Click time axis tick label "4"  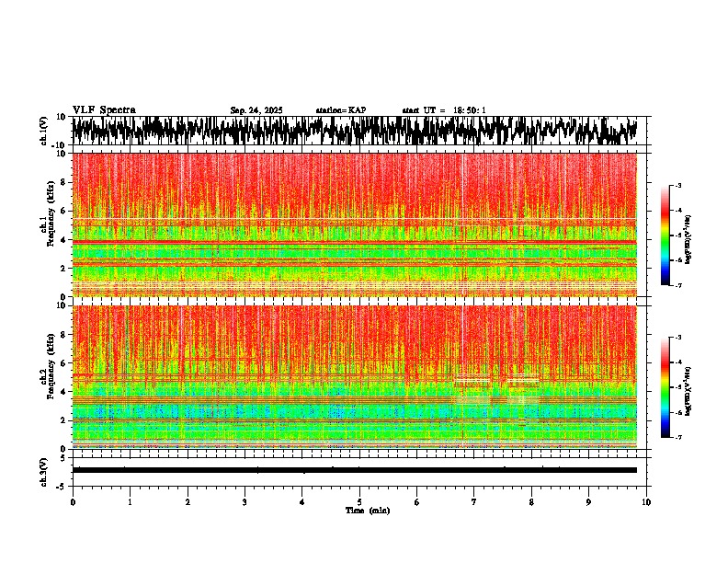point(302,502)
